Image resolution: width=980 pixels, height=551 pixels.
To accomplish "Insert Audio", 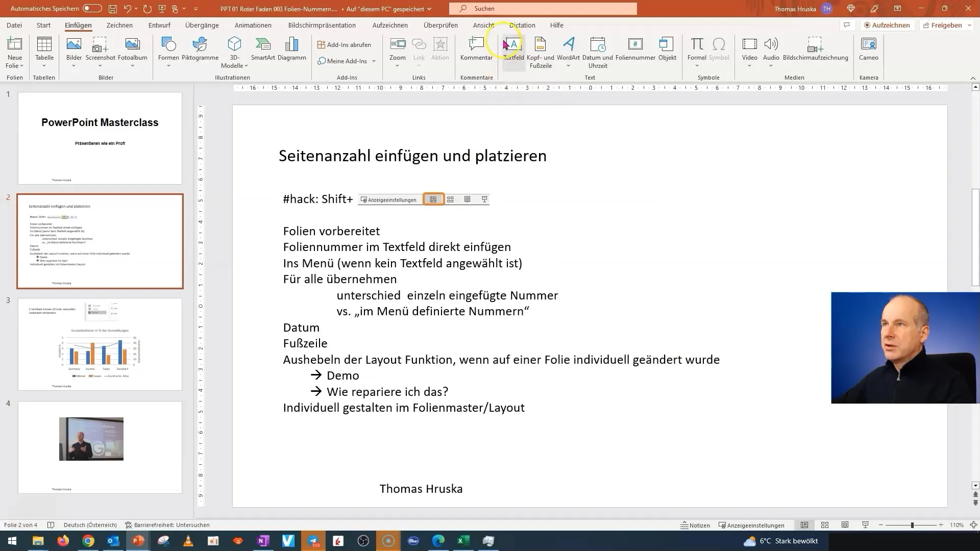I will [x=771, y=52].
